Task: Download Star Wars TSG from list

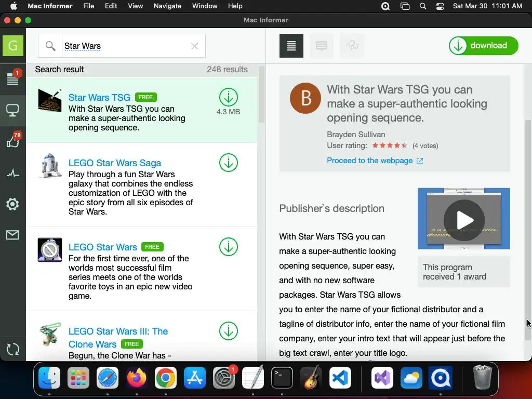Action: click(x=229, y=97)
